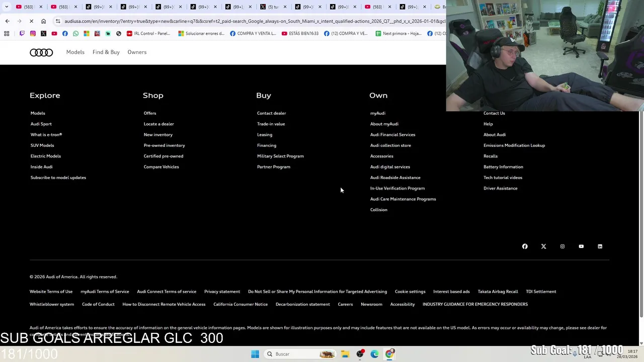Click the Audi four-rings logo

41,52
